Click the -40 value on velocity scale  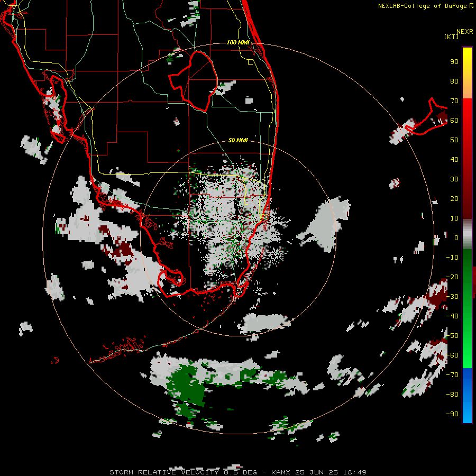(452, 316)
